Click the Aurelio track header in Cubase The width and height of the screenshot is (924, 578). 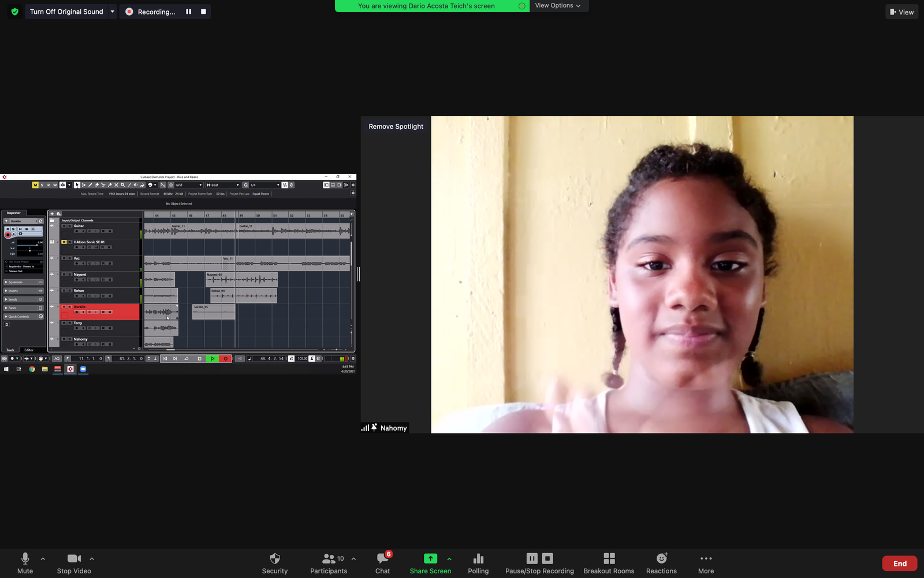coord(99,307)
